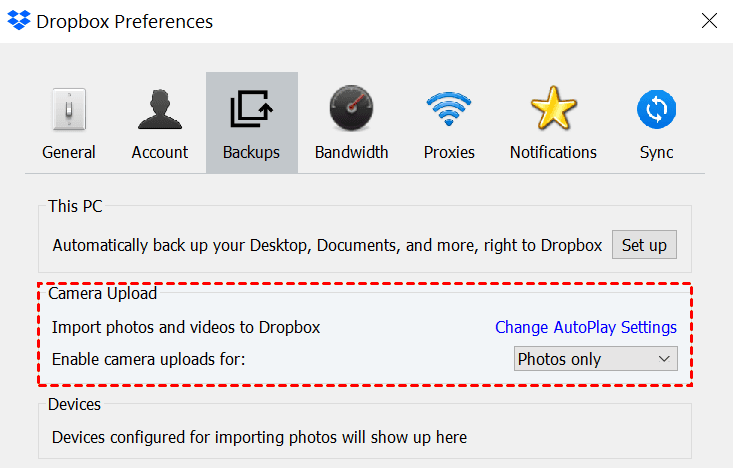
Task: Select the Backups tab label
Action: 251,152
